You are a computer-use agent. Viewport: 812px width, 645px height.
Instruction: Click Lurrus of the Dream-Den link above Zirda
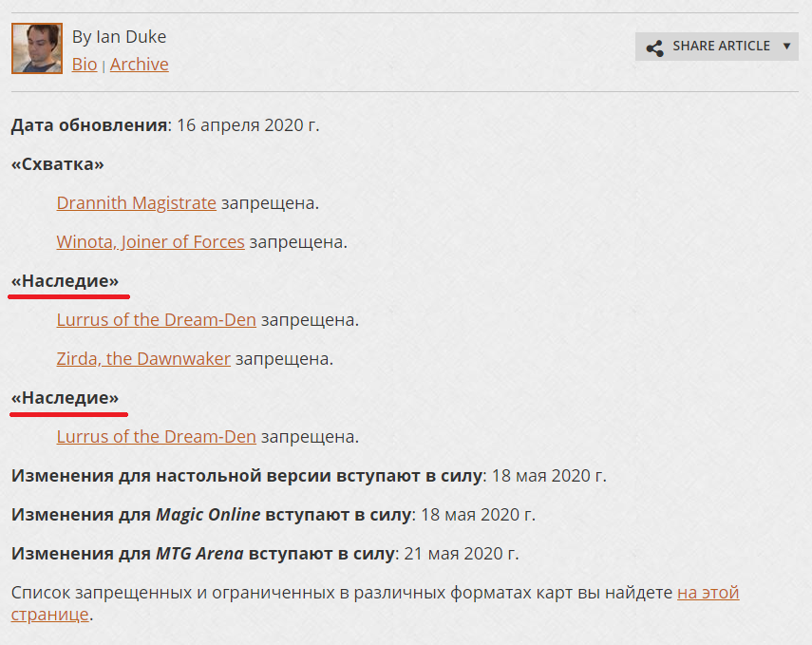click(x=156, y=320)
